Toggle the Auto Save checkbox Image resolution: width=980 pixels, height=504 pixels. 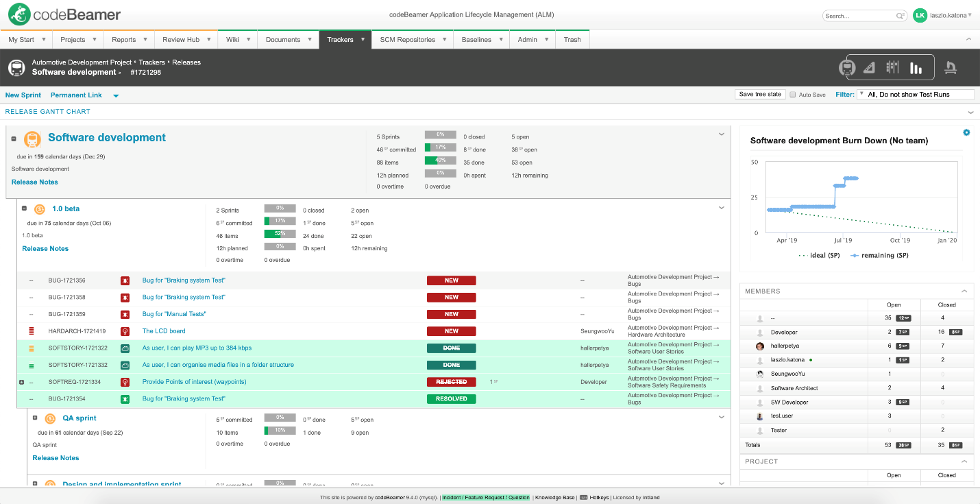pos(793,95)
